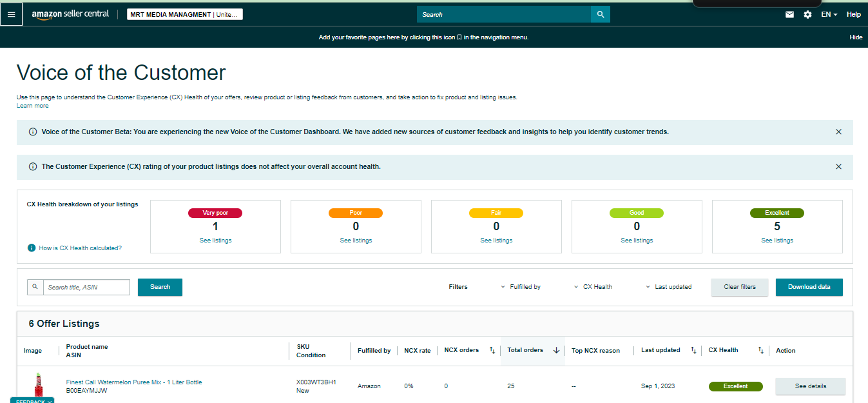The height and width of the screenshot is (403, 868).
Task: Sort by CX Health column arrows
Action: [760, 350]
